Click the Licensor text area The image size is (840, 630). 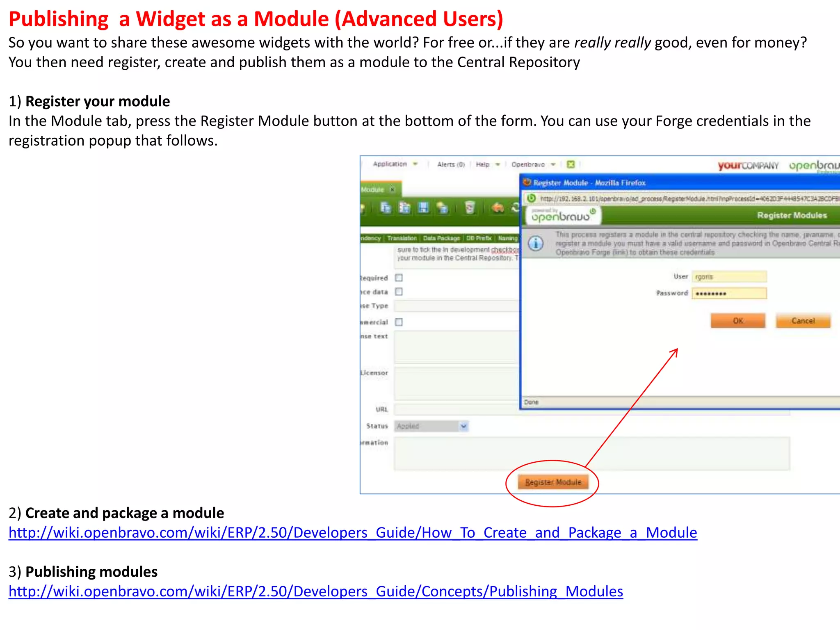point(457,383)
